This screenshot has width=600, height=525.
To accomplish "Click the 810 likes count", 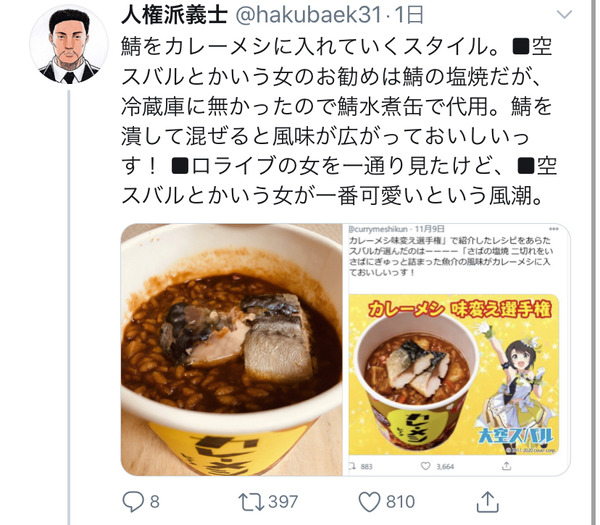I will [400, 502].
